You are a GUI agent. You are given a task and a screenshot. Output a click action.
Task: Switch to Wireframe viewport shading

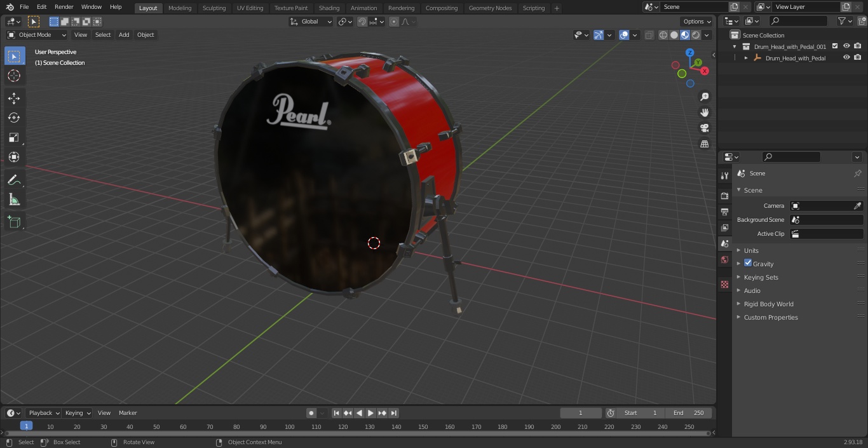point(663,35)
